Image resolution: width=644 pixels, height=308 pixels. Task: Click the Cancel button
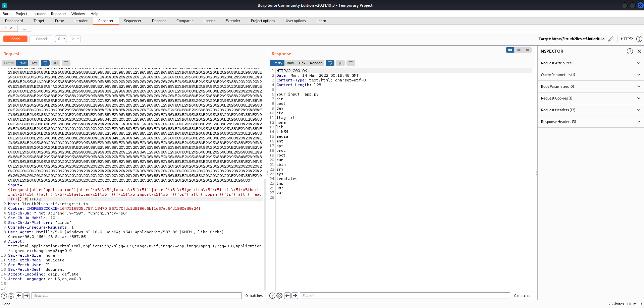coord(41,39)
